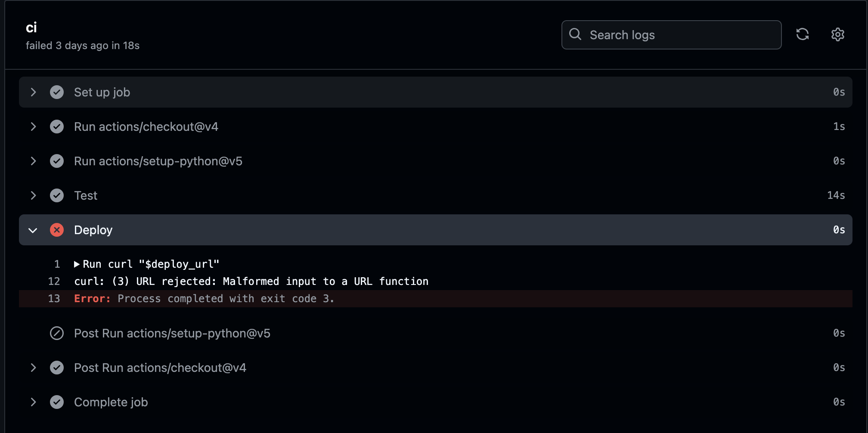Image resolution: width=868 pixels, height=433 pixels.
Task: Click the success check icon for Test
Action: (x=57, y=195)
